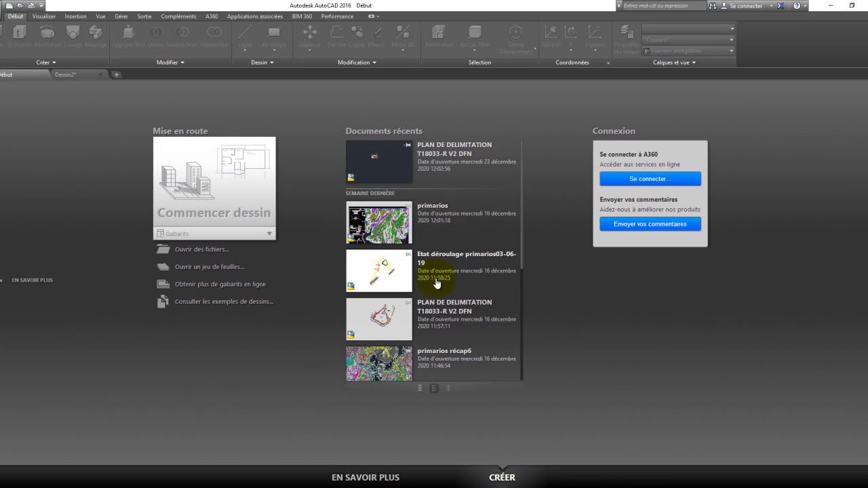Select the Effacer tool icon
Image resolution: width=868 pixels, height=488 pixels.
tap(376, 32)
